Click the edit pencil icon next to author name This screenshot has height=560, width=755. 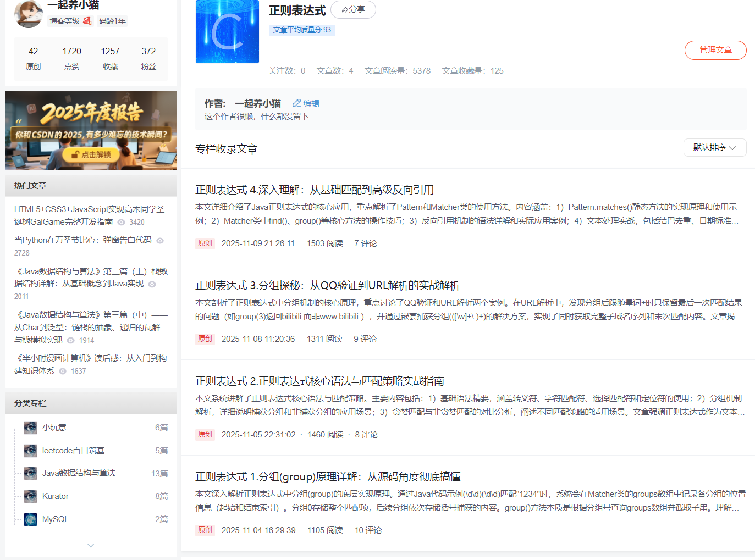(297, 103)
